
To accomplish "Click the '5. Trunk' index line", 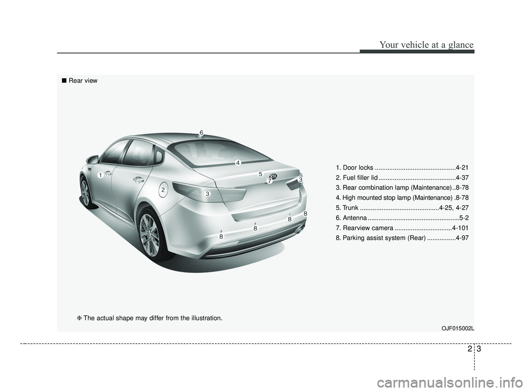I will (x=402, y=208).
